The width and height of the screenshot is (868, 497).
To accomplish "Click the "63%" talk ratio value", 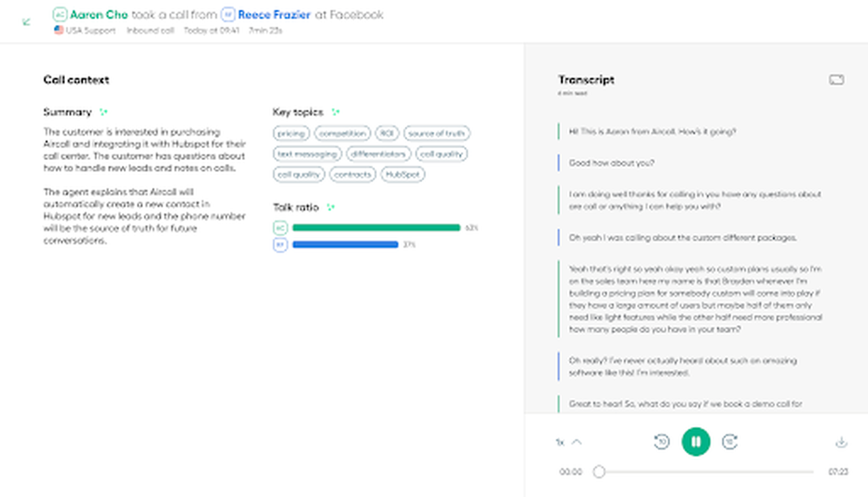I will point(472,228).
